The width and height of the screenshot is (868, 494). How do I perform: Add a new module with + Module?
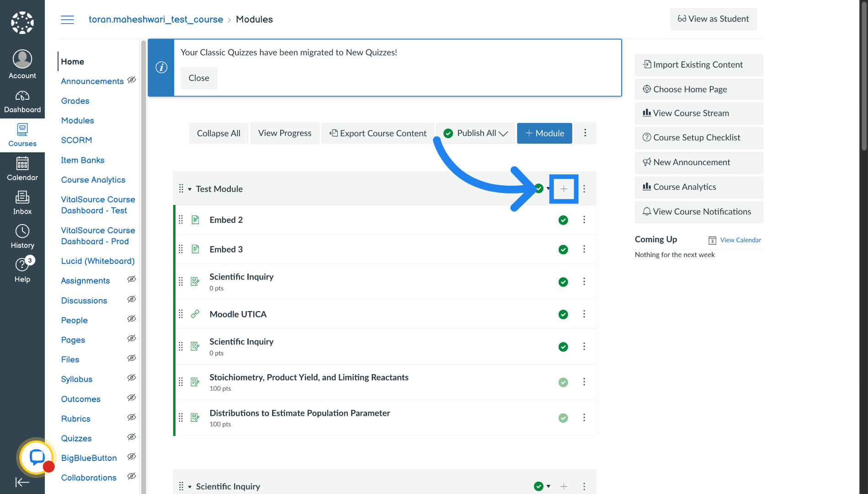point(544,133)
